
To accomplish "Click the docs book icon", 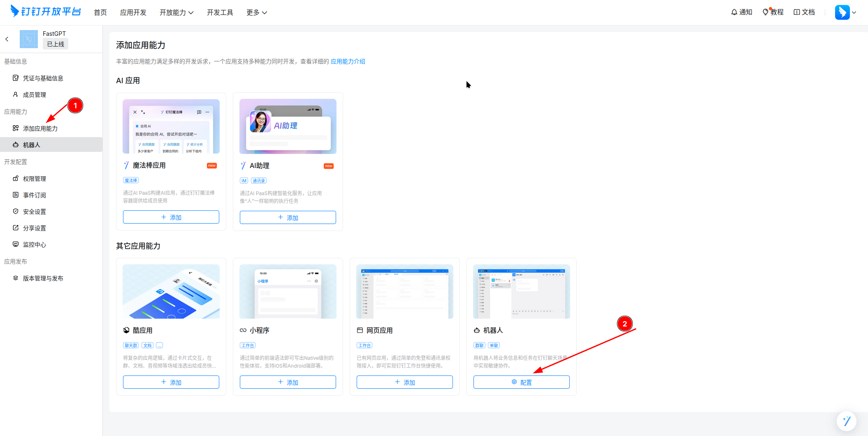I will 797,12.
